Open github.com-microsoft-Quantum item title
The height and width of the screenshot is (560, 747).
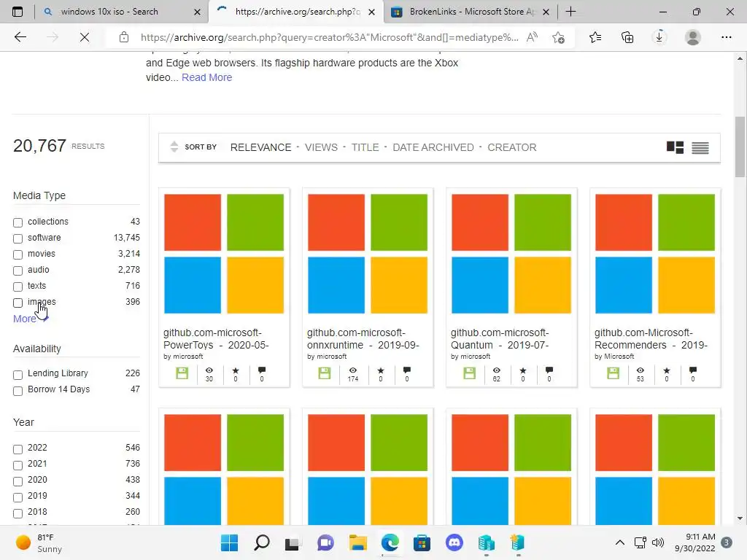[500, 338]
